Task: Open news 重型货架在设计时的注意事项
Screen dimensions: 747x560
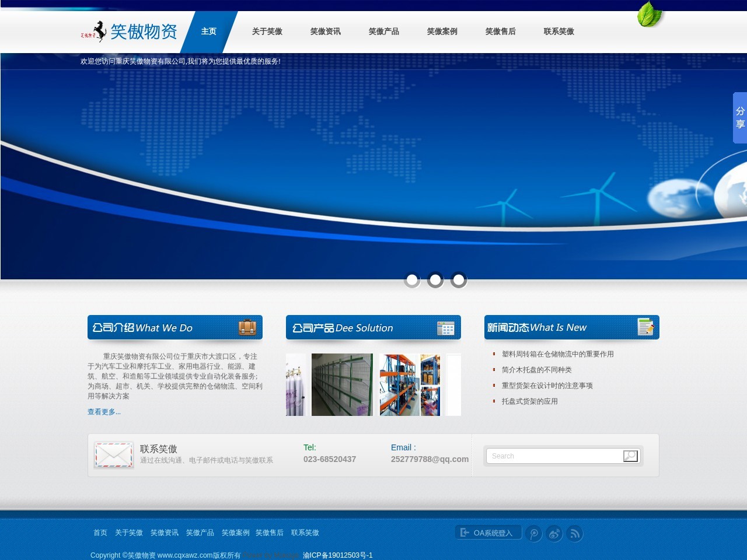Action: pos(547,386)
